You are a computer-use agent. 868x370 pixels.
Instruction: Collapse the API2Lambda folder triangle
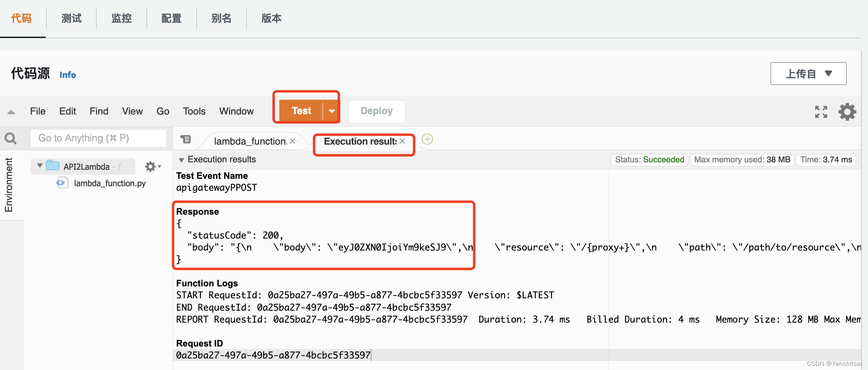[40, 166]
